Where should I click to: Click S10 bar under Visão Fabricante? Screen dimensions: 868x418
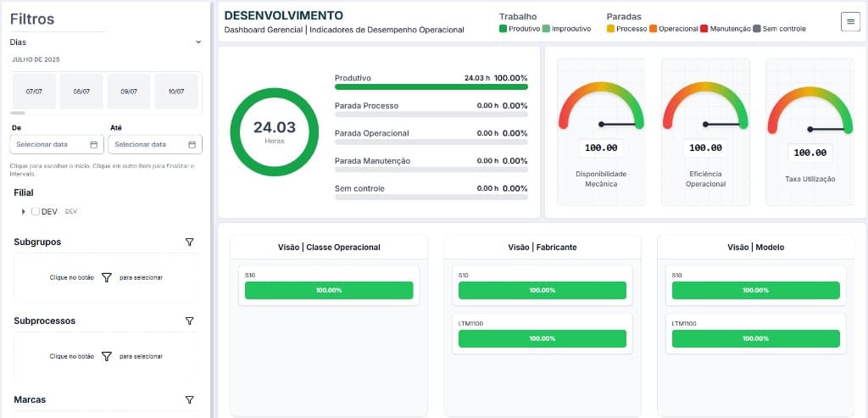tap(542, 290)
